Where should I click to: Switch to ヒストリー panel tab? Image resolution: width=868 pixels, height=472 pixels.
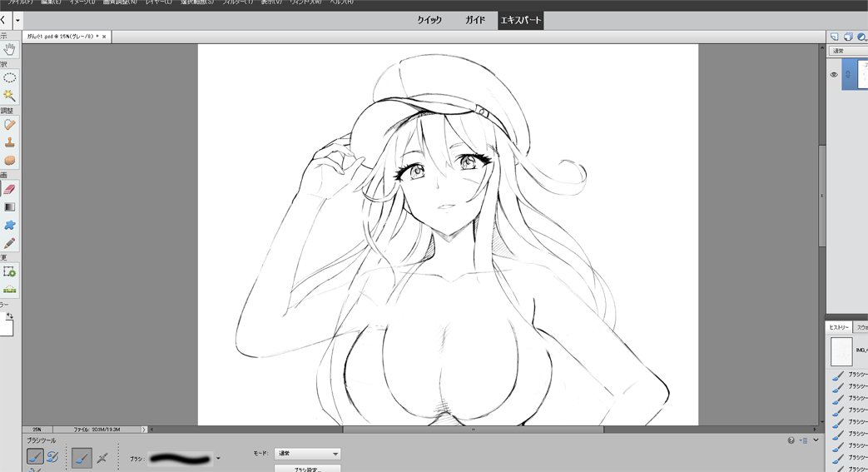pos(839,328)
